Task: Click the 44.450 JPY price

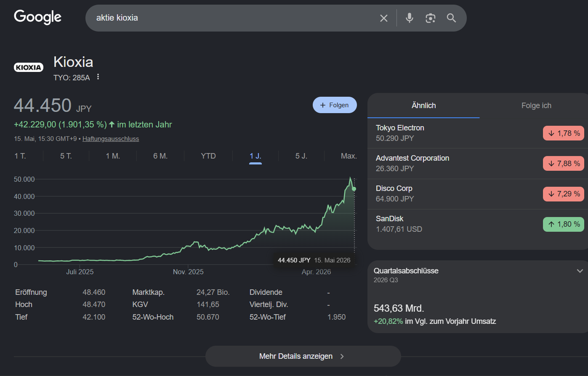Action: pyautogui.click(x=53, y=106)
